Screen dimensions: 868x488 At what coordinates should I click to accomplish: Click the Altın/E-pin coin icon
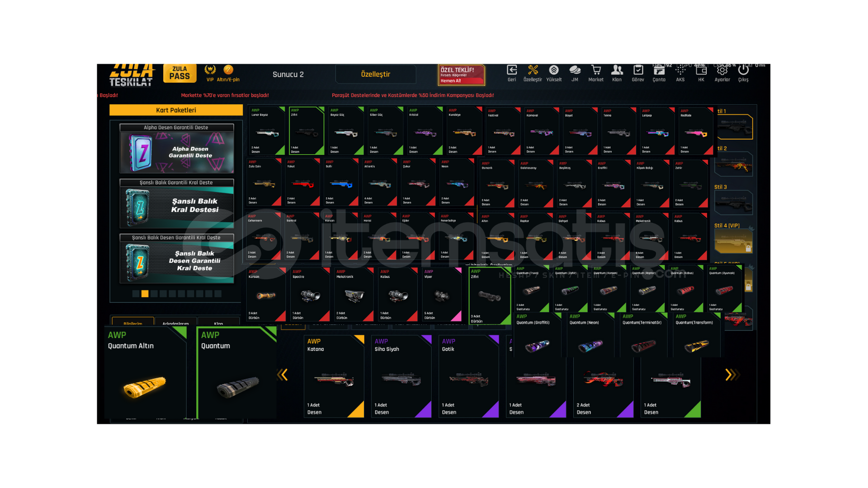(228, 73)
